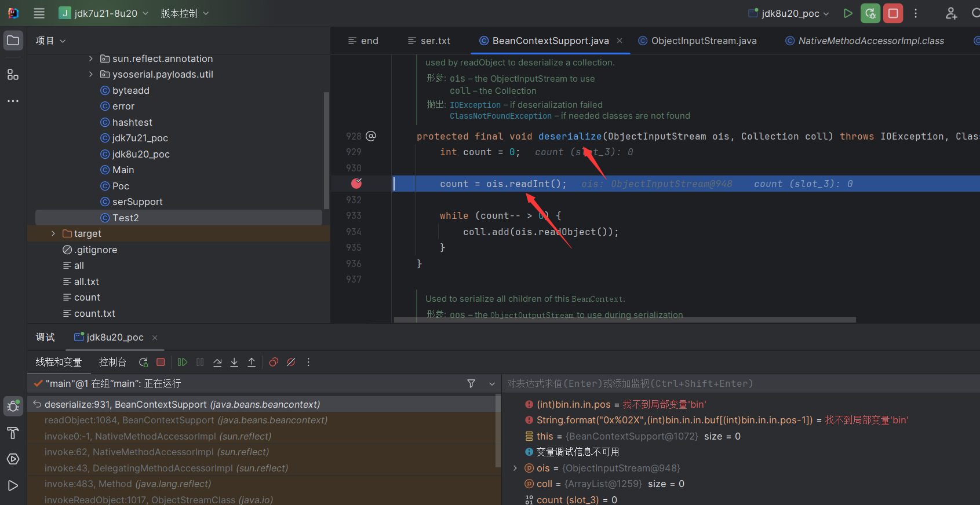The image size is (980, 505).
Task: Stop debugging with red square in debug panel
Action: [161, 362]
